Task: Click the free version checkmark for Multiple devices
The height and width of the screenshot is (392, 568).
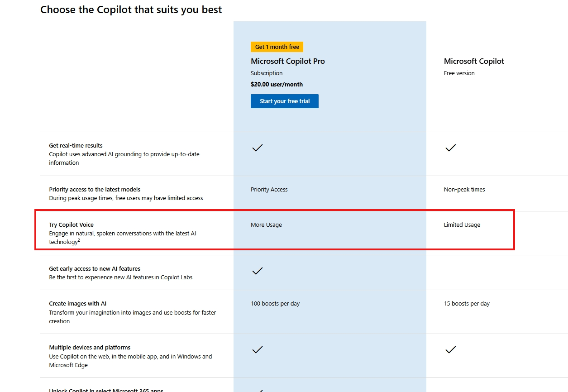Action: 450,349
